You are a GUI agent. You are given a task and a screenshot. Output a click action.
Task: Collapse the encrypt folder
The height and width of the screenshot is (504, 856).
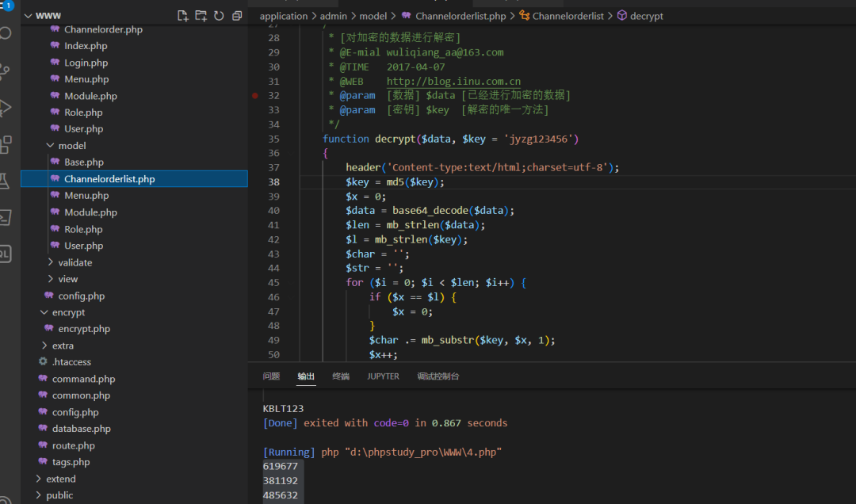coord(44,312)
